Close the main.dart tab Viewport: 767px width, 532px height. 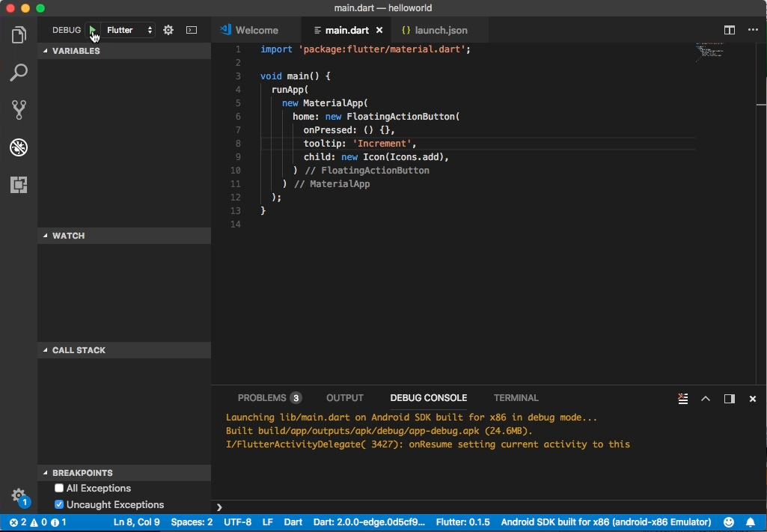click(379, 30)
